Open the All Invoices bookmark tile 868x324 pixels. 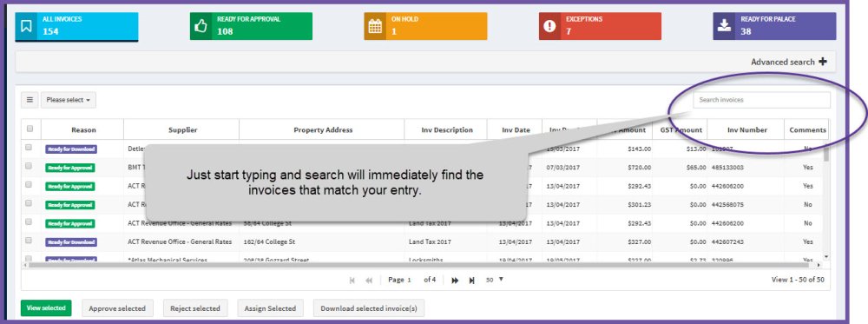76,26
